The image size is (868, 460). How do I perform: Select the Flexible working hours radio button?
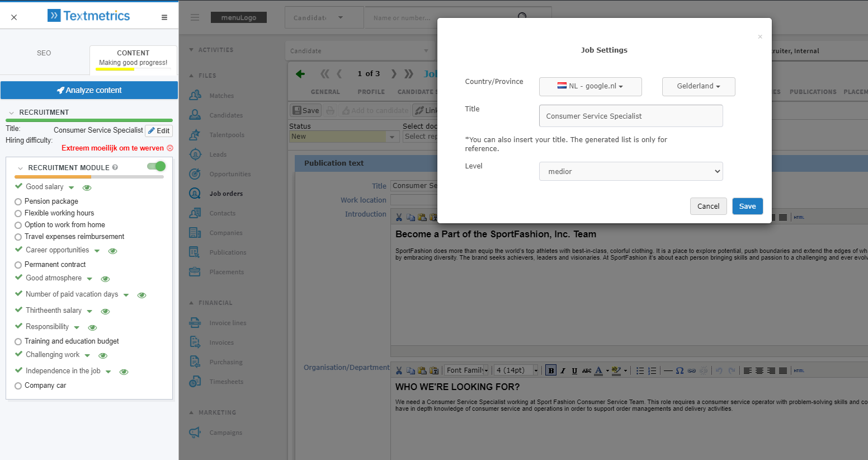tap(18, 213)
